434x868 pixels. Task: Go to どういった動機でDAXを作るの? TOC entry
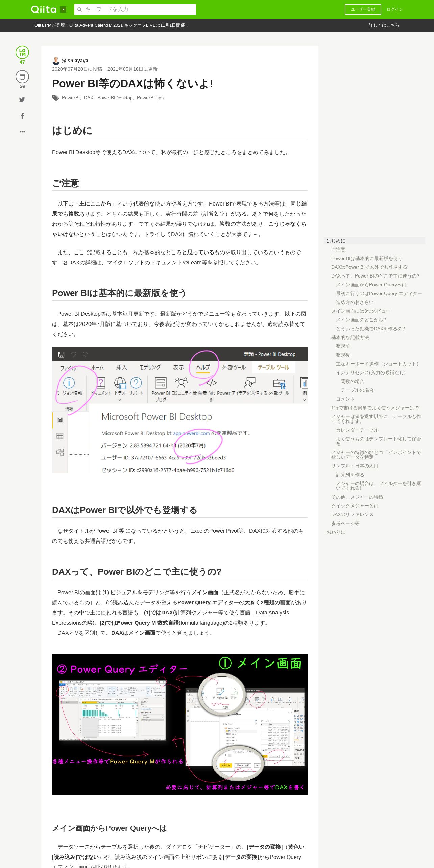[x=370, y=329]
